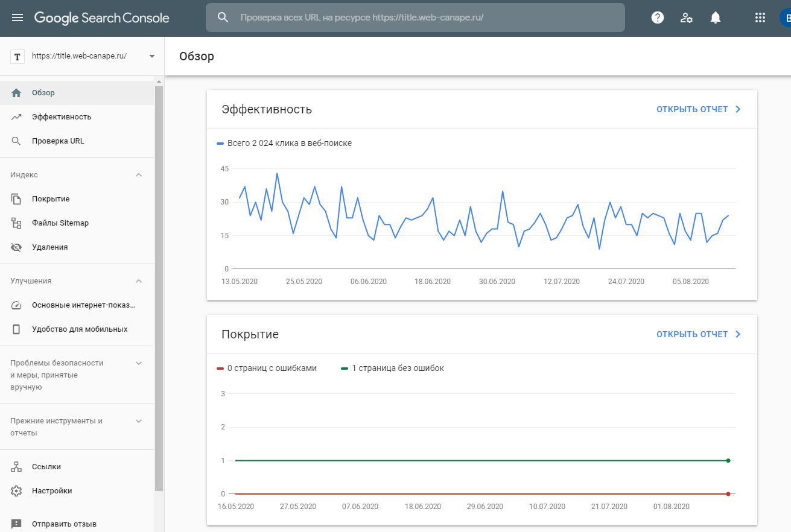Screen dimensions: 791x532
Task: Open Основные интернет-показатели in the sidebar
Action: (77, 305)
